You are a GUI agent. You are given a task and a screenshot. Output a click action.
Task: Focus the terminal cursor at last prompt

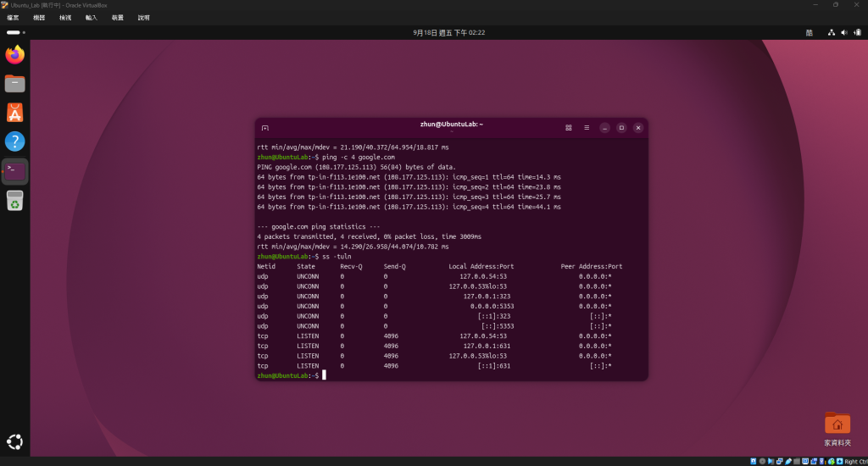click(x=324, y=375)
